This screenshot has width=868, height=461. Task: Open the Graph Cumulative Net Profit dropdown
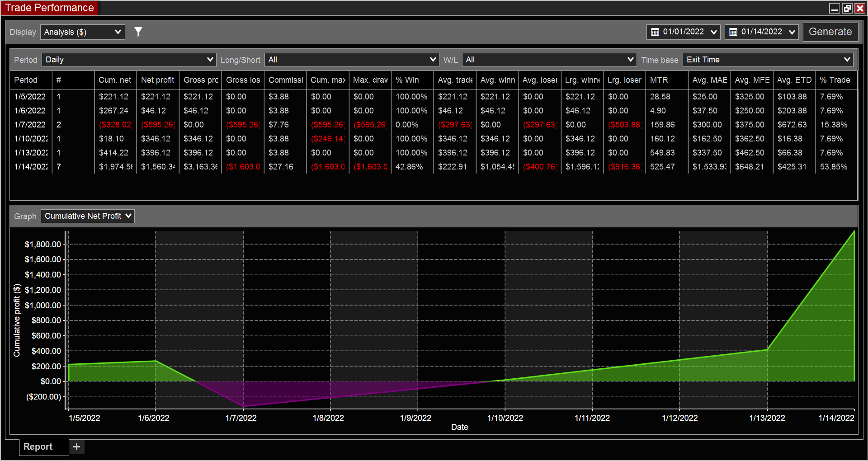[x=88, y=216]
